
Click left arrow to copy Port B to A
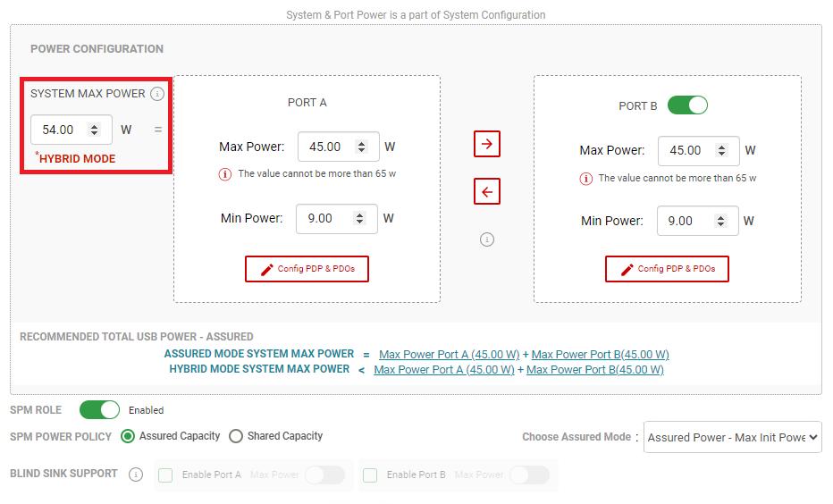[487, 191]
